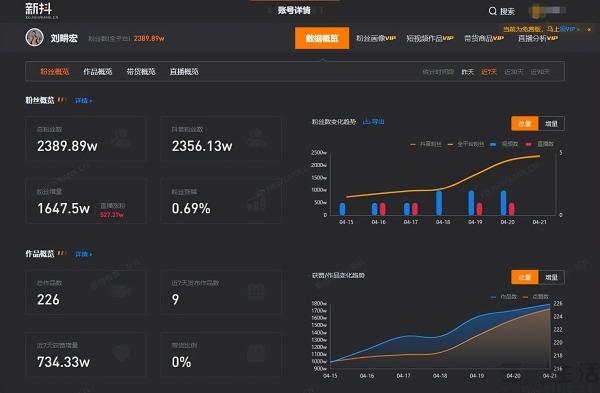The width and height of the screenshot is (600, 393).
Task: Open the 粉丝画像 VIP tab
Action: pos(376,38)
